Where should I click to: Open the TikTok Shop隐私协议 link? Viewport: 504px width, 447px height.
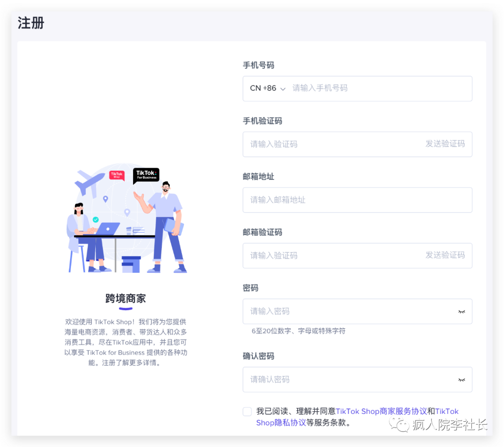281,422
